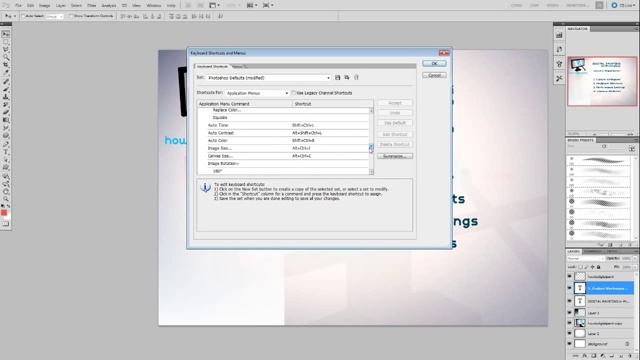Click the OK button
Viewport: 640px width, 360px height.
click(x=434, y=64)
